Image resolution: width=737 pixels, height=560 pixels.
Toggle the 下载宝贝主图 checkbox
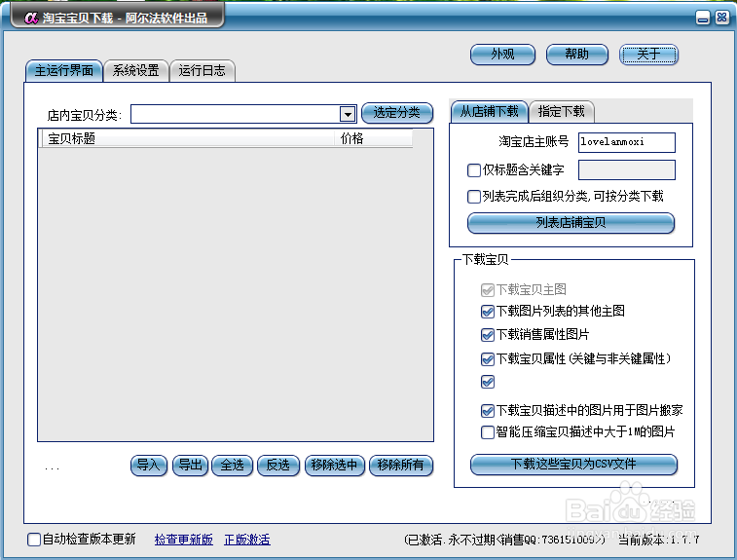click(x=488, y=290)
